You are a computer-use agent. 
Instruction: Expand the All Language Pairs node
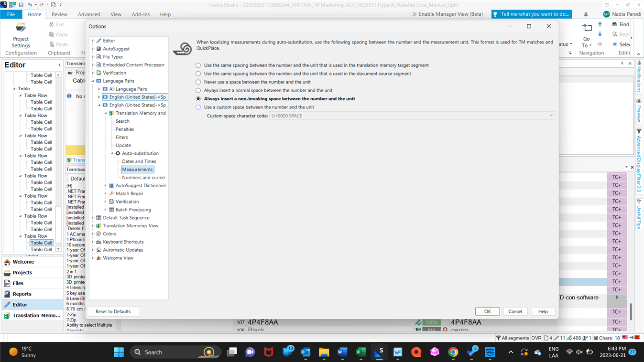(99, 89)
